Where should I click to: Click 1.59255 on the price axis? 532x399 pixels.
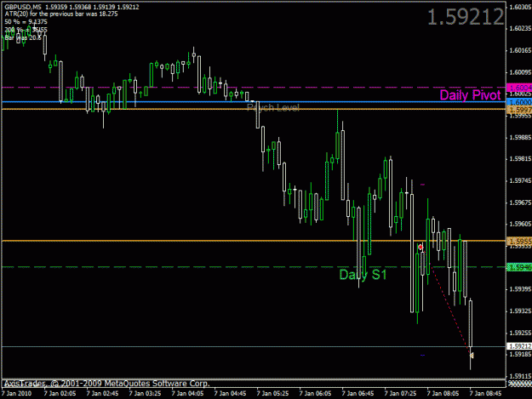tap(520, 333)
